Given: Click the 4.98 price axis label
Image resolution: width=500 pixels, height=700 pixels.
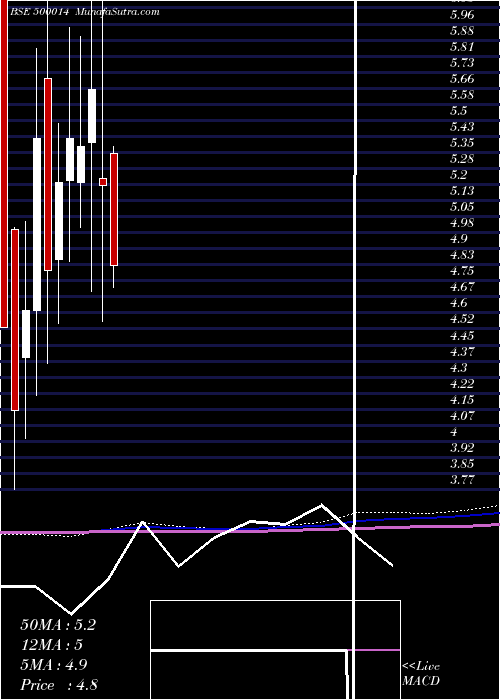Looking at the screenshot, I should click(x=462, y=223).
